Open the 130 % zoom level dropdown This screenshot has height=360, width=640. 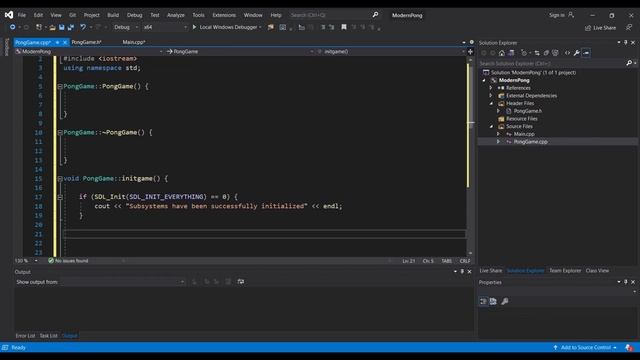pyautogui.click(x=26, y=261)
